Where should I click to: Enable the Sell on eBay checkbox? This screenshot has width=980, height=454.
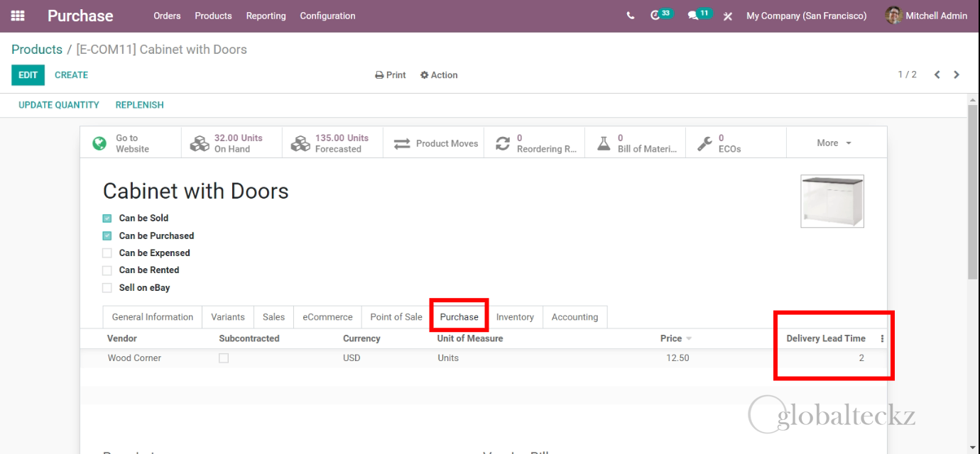coord(107,288)
